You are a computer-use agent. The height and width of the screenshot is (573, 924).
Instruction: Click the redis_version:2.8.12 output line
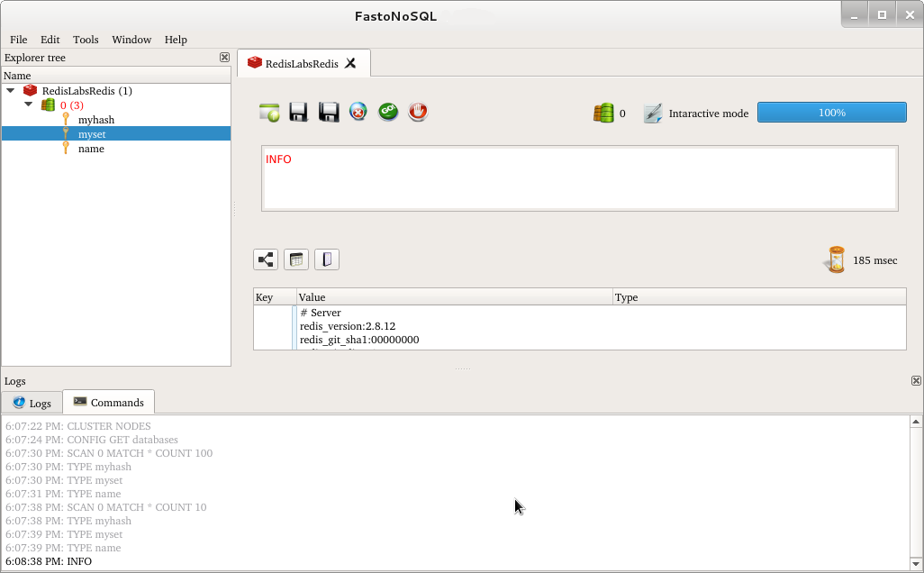[x=348, y=326]
